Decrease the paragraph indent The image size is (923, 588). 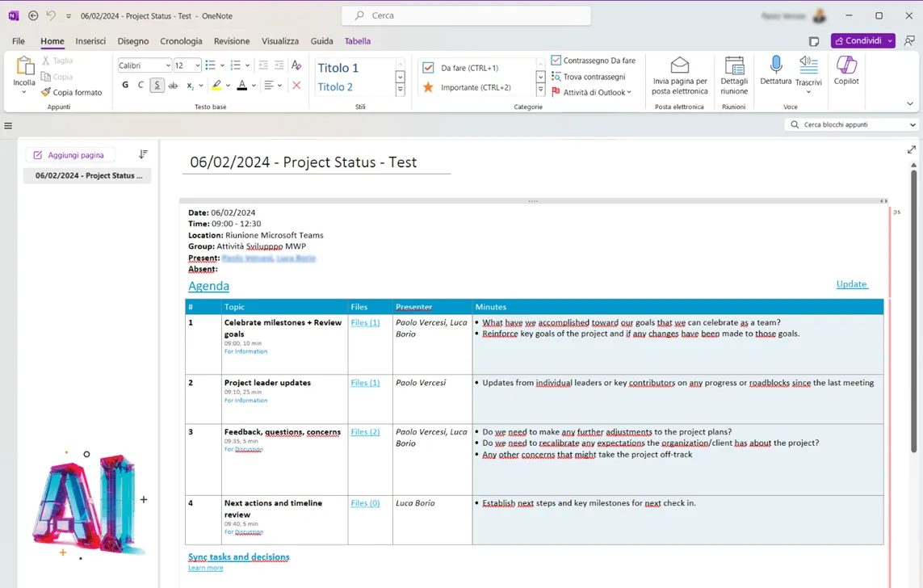(263, 65)
